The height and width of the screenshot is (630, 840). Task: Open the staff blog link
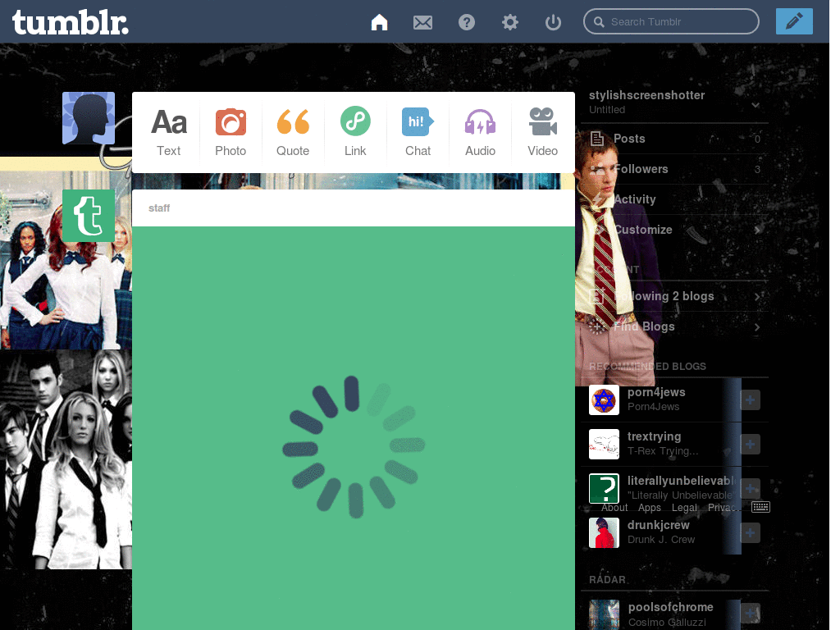coord(159,208)
